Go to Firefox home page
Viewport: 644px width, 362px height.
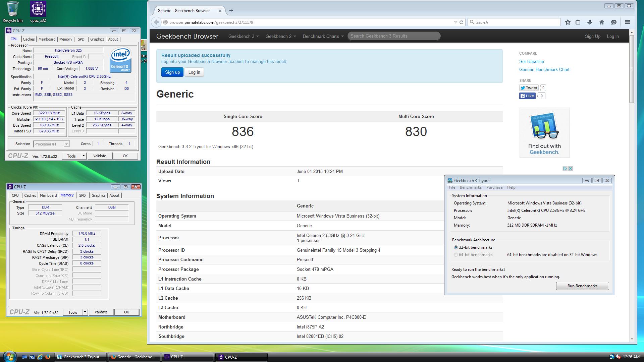click(x=601, y=22)
